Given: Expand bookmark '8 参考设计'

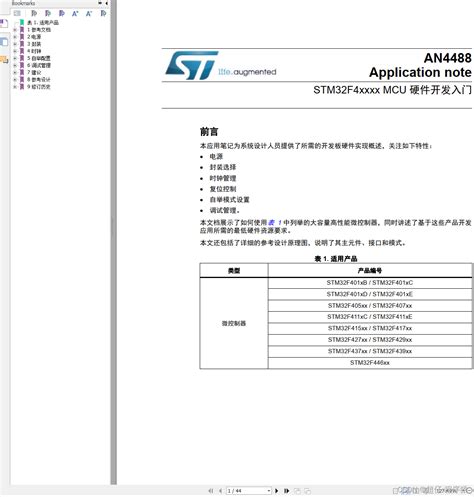Looking at the screenshot, I should click(x=15, y=80).
